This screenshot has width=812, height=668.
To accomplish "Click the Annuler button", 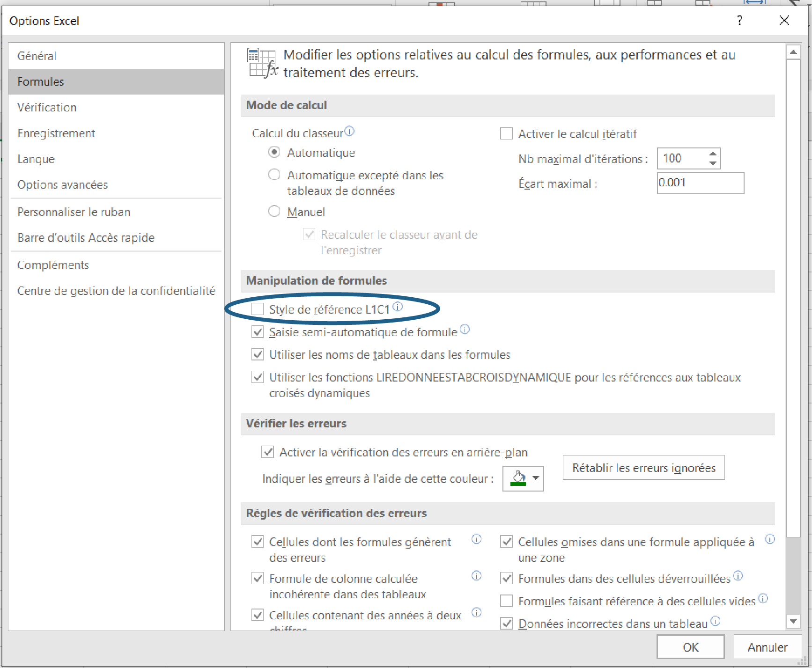I will click(x=768, y=647).
